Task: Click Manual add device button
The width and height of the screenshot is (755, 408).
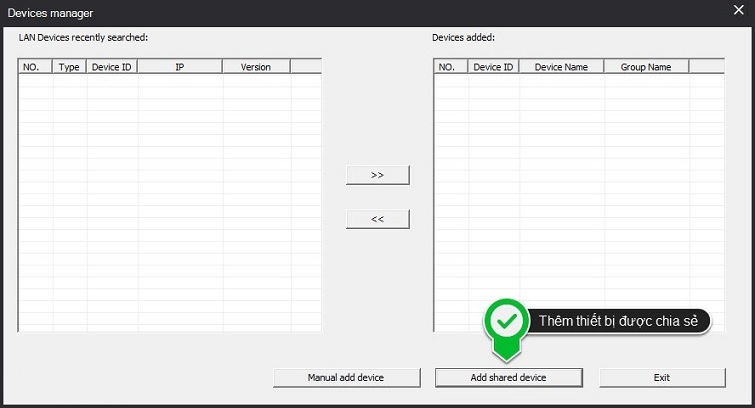Action: (345, 377)
